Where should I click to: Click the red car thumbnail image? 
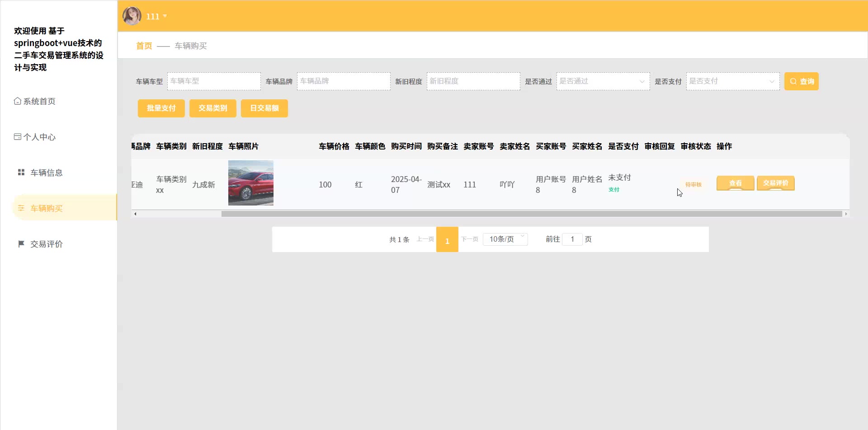tap(250, 183)
